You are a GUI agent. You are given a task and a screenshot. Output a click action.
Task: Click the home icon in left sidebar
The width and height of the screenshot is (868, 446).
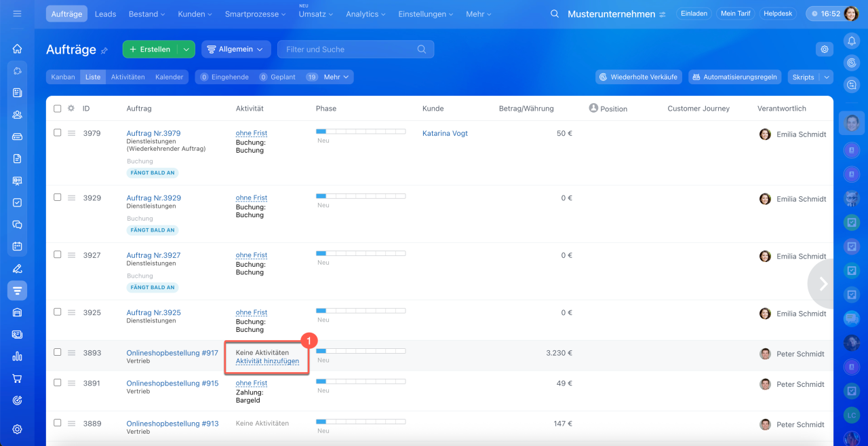tap(18, 49)
